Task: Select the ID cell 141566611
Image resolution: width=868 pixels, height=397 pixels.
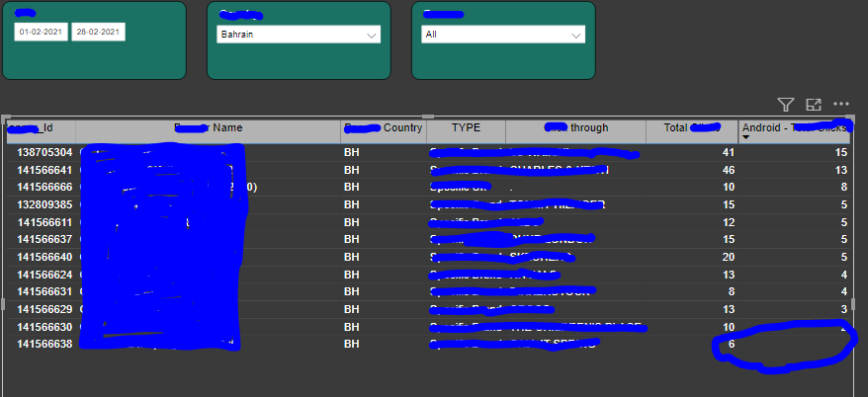Action: (44, 222)
